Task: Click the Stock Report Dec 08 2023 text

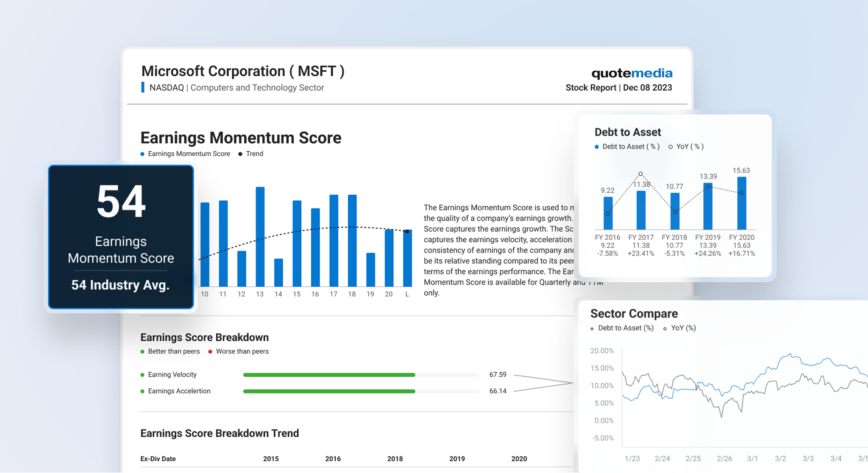Action: click(x=619, y=88)
